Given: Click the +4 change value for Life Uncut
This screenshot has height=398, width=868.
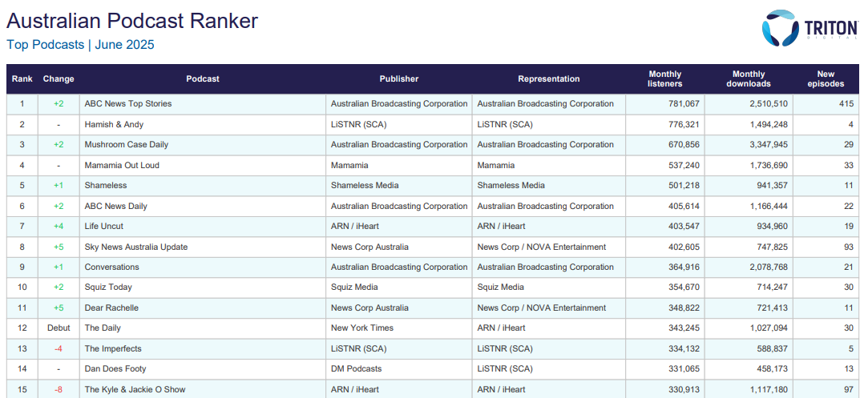Looking at the screenshot, I should pos(59,226).
